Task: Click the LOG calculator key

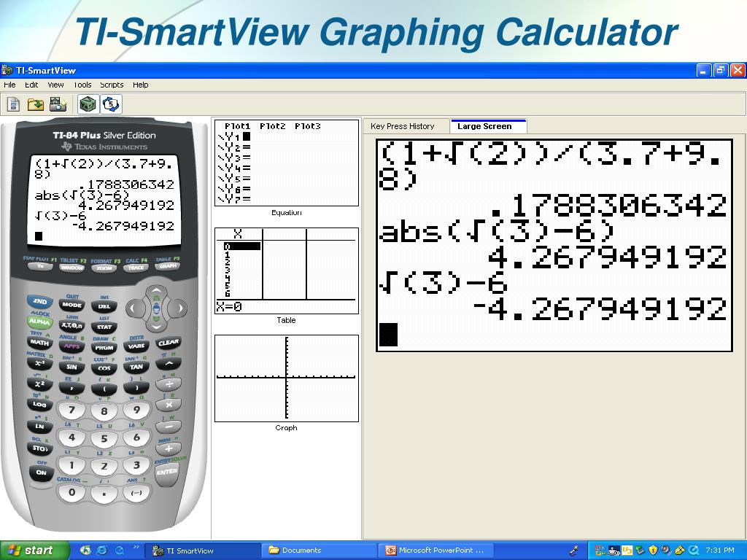Action: coord(40,405)
